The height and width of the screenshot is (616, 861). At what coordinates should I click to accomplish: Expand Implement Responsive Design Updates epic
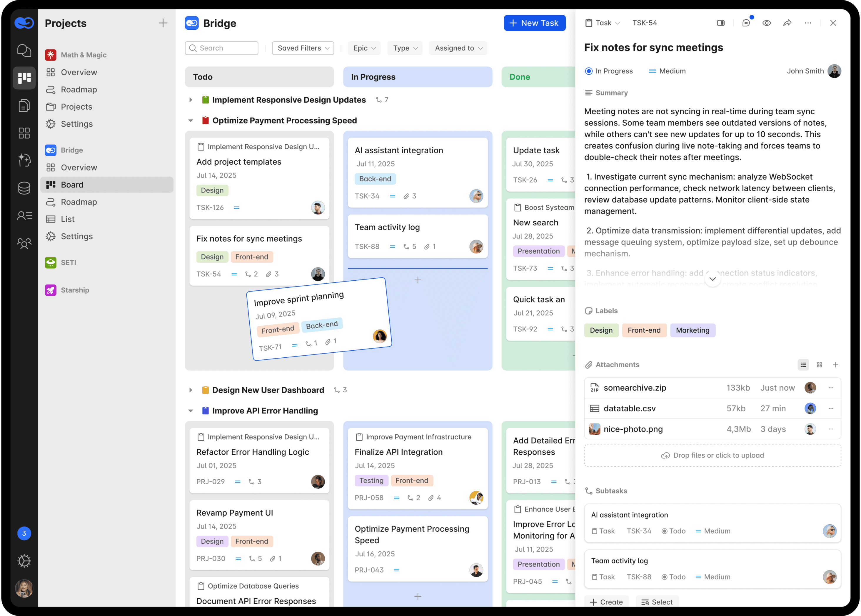pyautogui.click(x=191, y=100)
